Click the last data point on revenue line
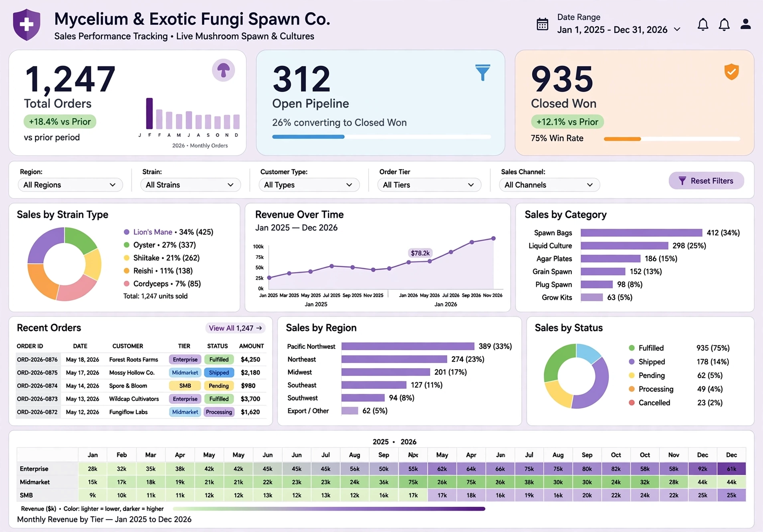Image resolution: width=763 pixels, height=532 pixels. [493, 238]
